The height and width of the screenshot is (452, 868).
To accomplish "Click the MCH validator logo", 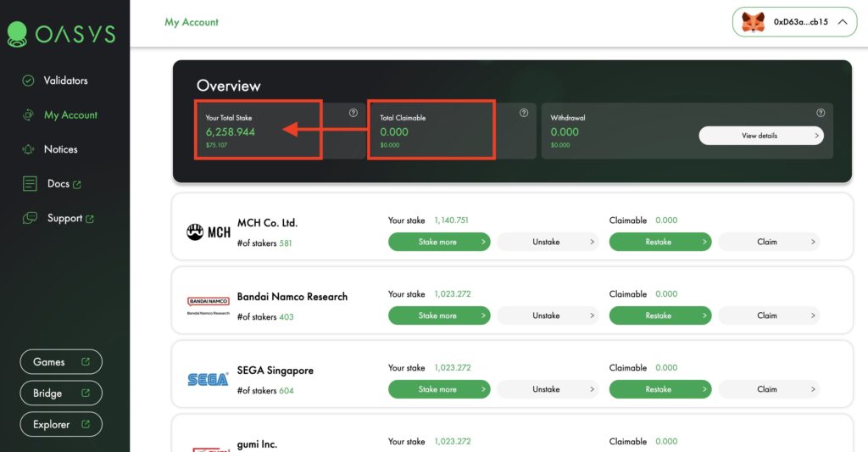I will [x=209, y=232].
